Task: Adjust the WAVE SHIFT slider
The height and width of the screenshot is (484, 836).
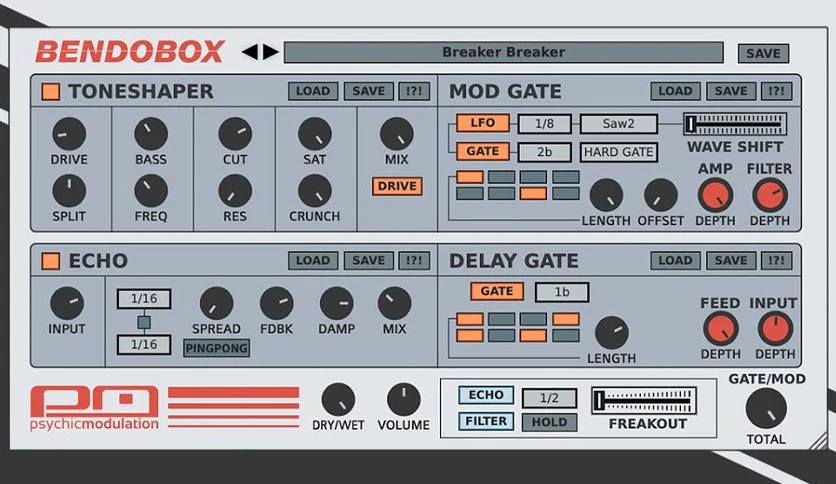Action: coord(735,124)
